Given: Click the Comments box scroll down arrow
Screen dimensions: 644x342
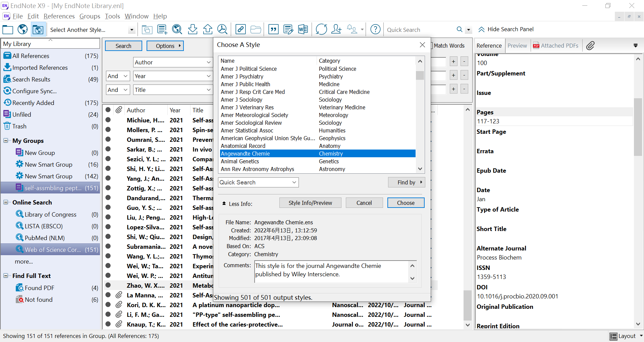Looking at the screenshot, I should pos(413,278).
